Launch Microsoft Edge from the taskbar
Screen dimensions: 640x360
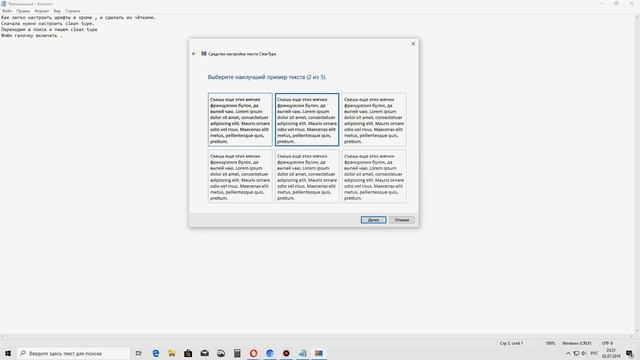pyautogui.click(x=156, y=353)
